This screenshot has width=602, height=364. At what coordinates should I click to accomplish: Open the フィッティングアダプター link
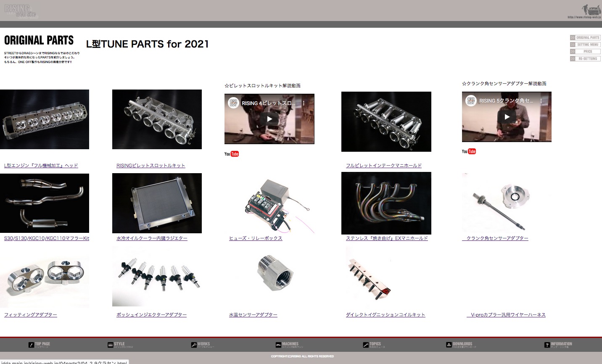[31, 315]
